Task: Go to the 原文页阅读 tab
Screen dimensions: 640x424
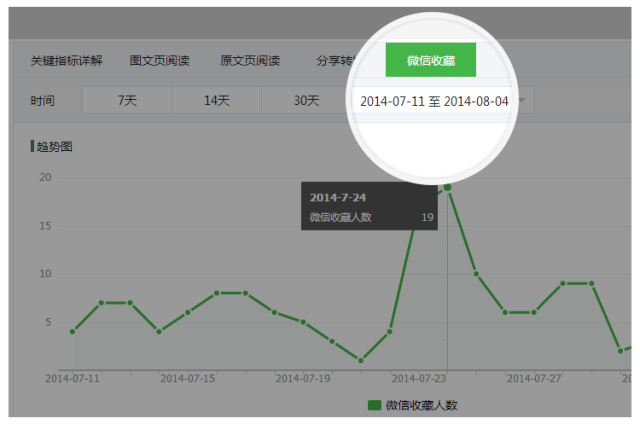Action: 250,60
